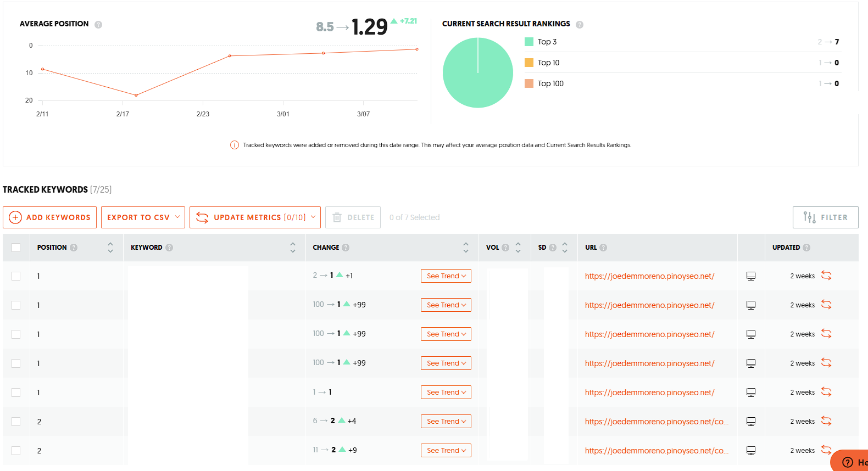Click refresh icon on the +4 change row
This screenshot has width=868, height=471.
click(x=826, y=421)
